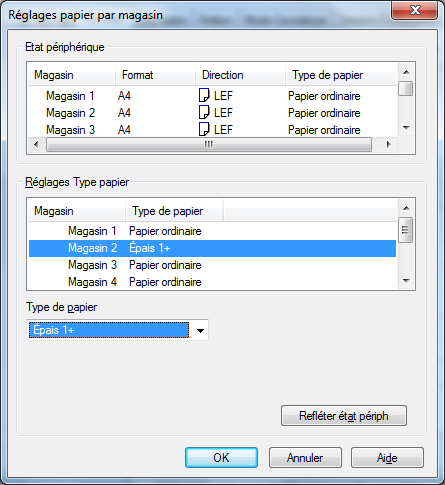Click the Direction column header

coord(240,75)
